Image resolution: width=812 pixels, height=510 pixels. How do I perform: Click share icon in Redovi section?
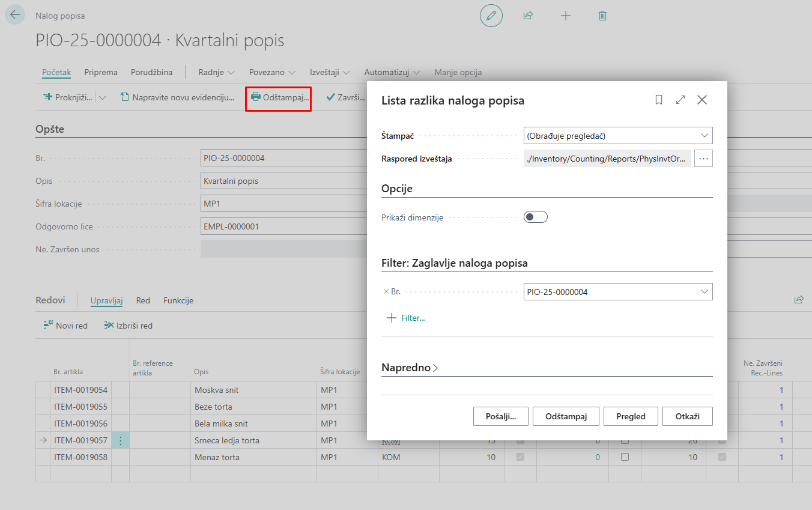(x=799, y=300)
